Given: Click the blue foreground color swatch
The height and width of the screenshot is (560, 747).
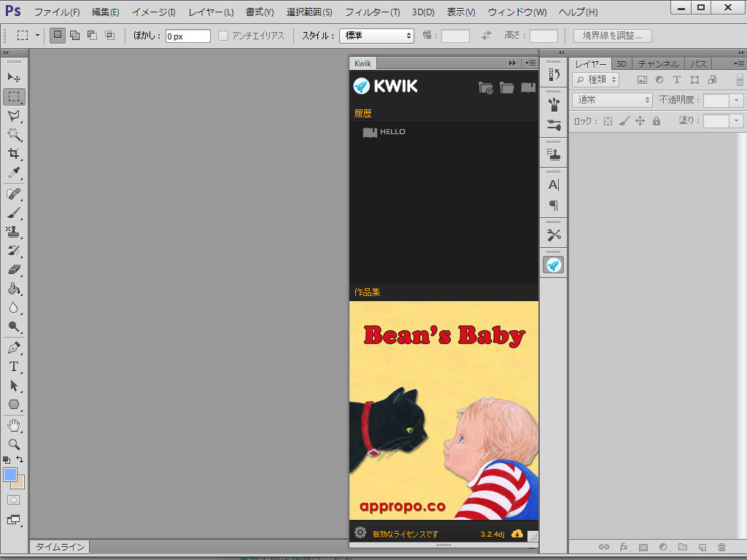Looking at the screenshot, I should 10,474.
